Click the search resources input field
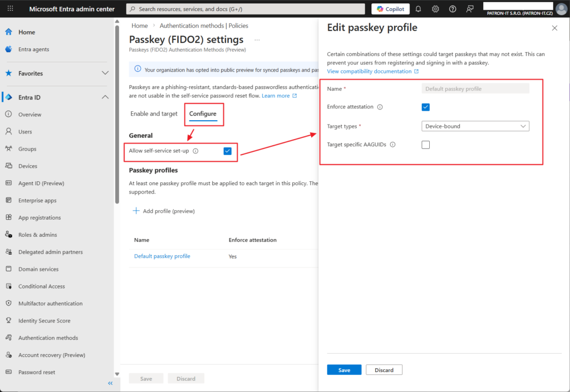Screen dimensions: 570x392 point(245,9)
